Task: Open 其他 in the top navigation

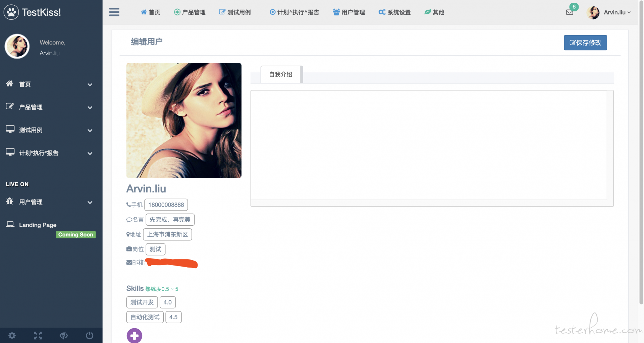Action: 434,12
